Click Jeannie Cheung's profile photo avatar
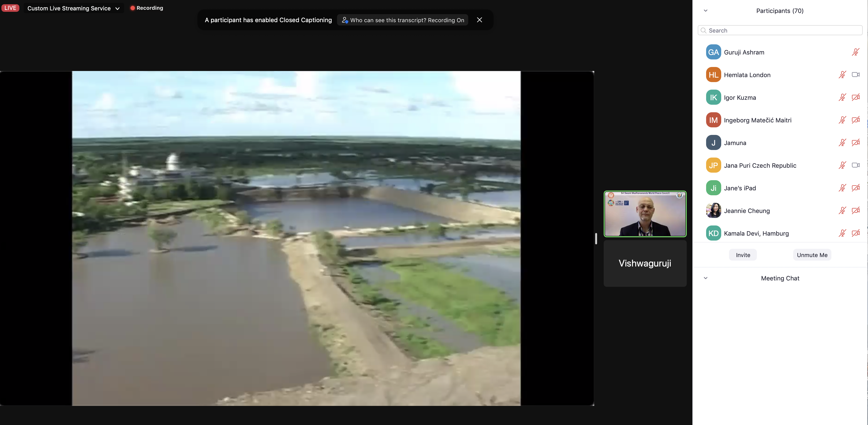Viewport: 868px width, 425px height. click(713, 210)
